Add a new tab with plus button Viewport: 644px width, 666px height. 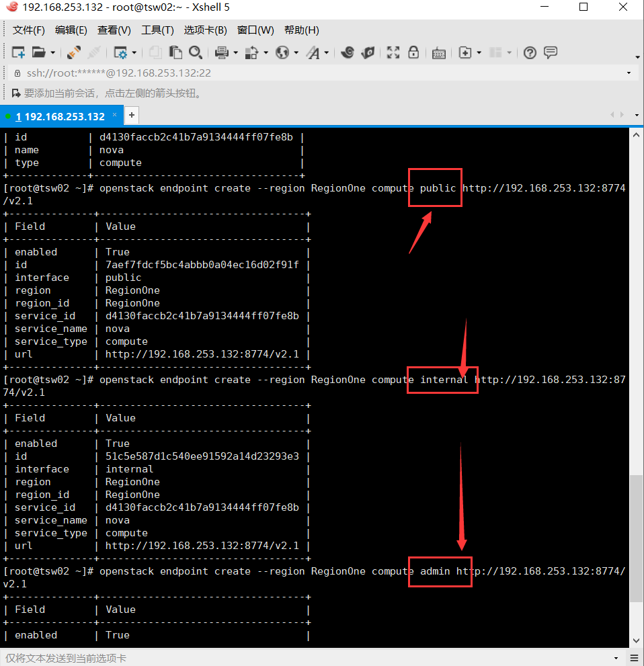132,115
